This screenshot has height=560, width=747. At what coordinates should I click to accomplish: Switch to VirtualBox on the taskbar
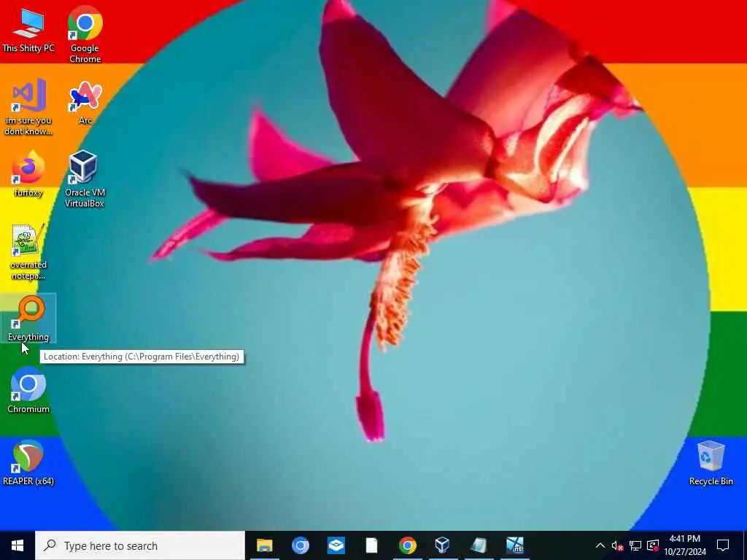tap(443, 545)
